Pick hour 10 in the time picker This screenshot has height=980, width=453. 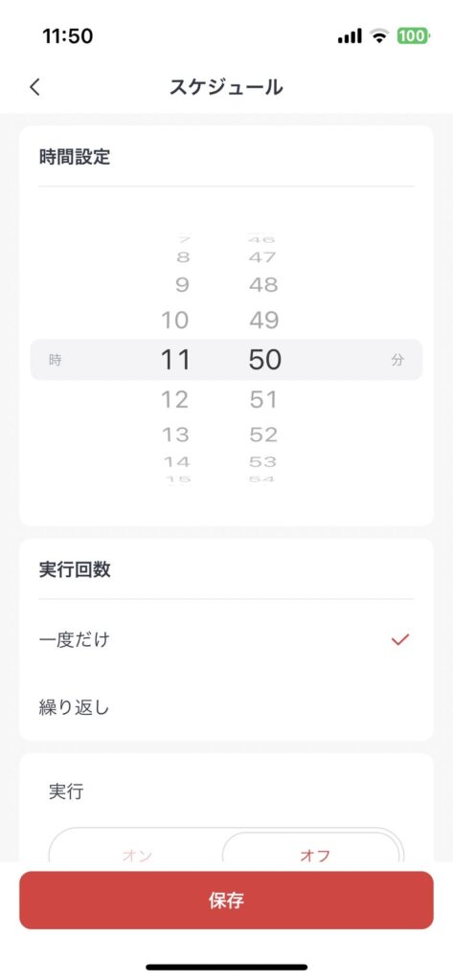click(x=174, y=320)
